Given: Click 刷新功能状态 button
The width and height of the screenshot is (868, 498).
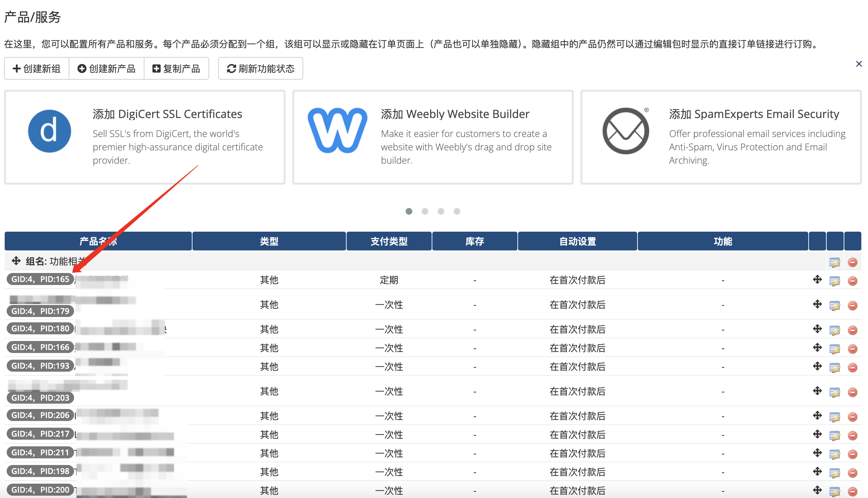Looking at the screenshot, I should click(x=261, y=69).
